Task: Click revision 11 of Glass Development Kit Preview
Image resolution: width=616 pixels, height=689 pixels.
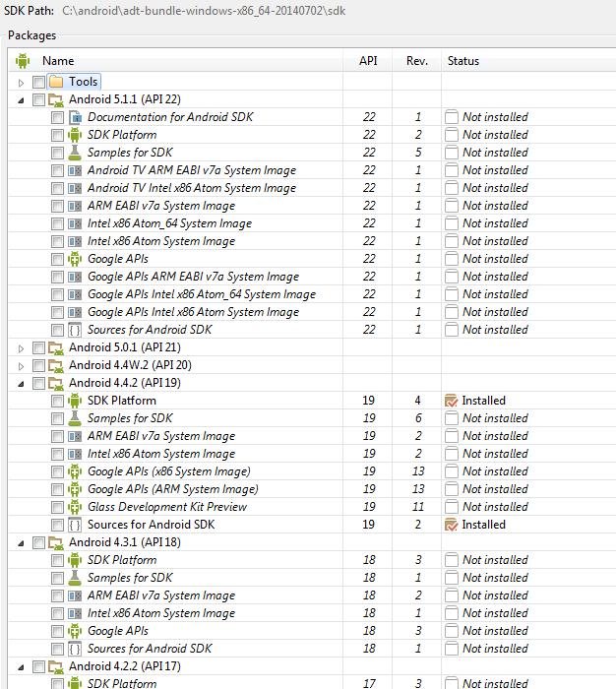Action: pyautogui.click(x=418, y=507)
